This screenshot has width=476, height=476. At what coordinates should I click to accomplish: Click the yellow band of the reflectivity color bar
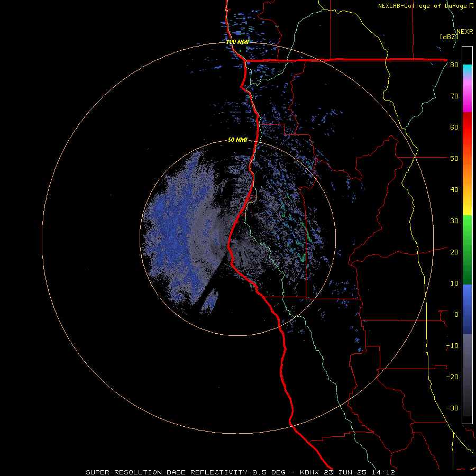tap(467, 206)
